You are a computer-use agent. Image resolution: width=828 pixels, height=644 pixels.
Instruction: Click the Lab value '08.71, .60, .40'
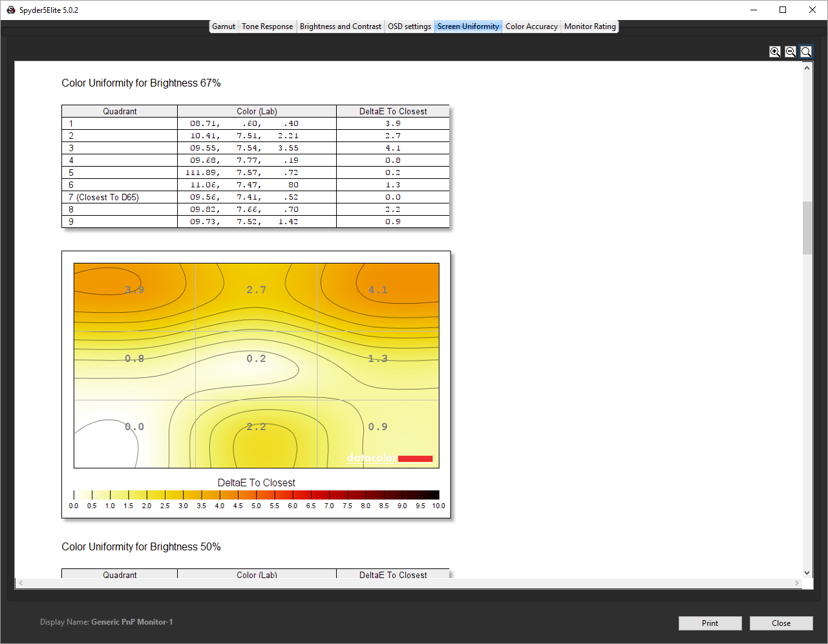point(244,123)
